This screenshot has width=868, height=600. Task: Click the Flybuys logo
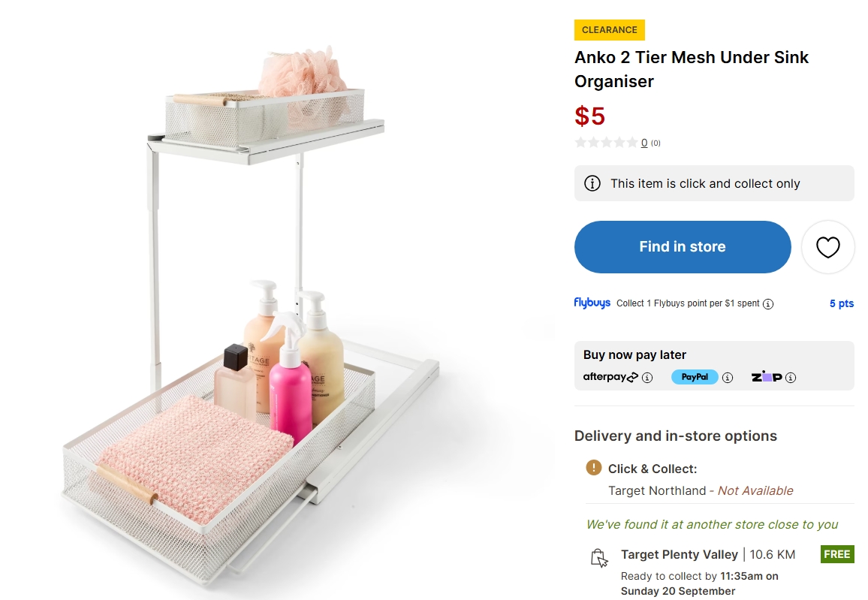[592, 303]
